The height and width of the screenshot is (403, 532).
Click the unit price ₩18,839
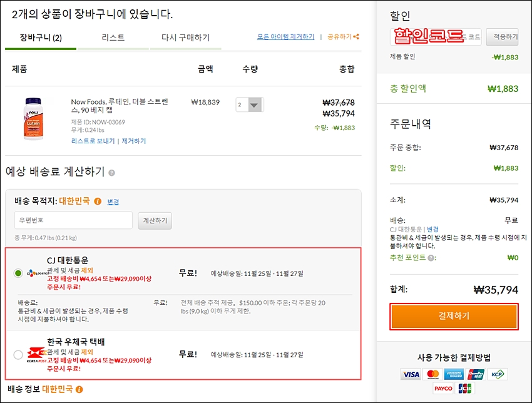click(x=206, y=102)
